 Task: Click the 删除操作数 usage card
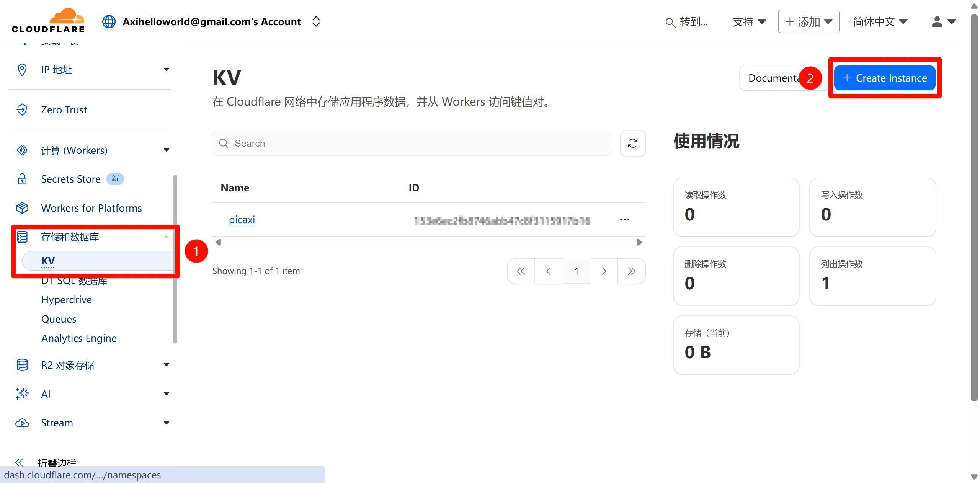(x=736, y=276)
